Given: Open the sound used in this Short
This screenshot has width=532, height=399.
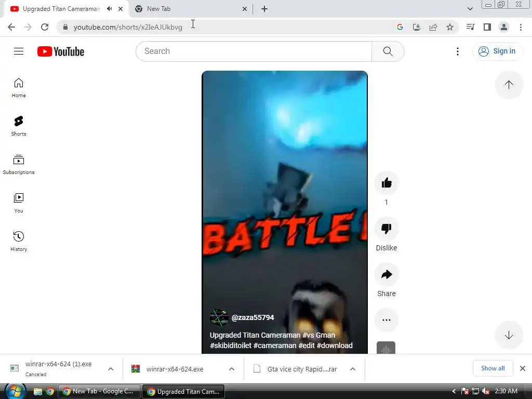Looking at the screenshot, I should [x=386, y=348].
